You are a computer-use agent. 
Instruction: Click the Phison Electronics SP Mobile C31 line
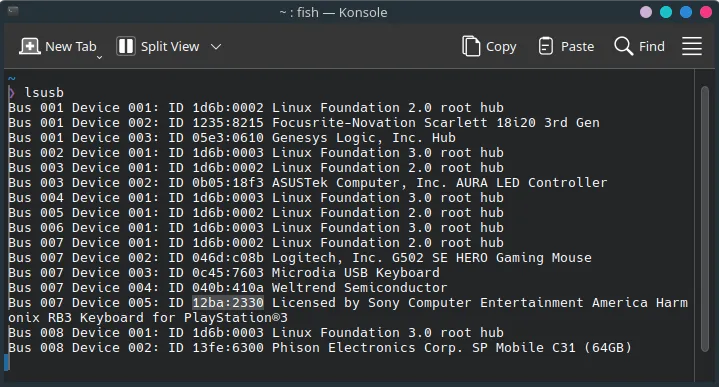[320, 348]
